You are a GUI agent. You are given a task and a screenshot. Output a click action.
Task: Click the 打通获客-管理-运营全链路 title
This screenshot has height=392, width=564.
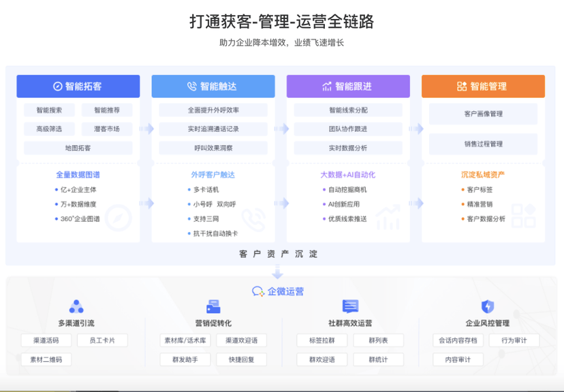[x=281, y=22]
